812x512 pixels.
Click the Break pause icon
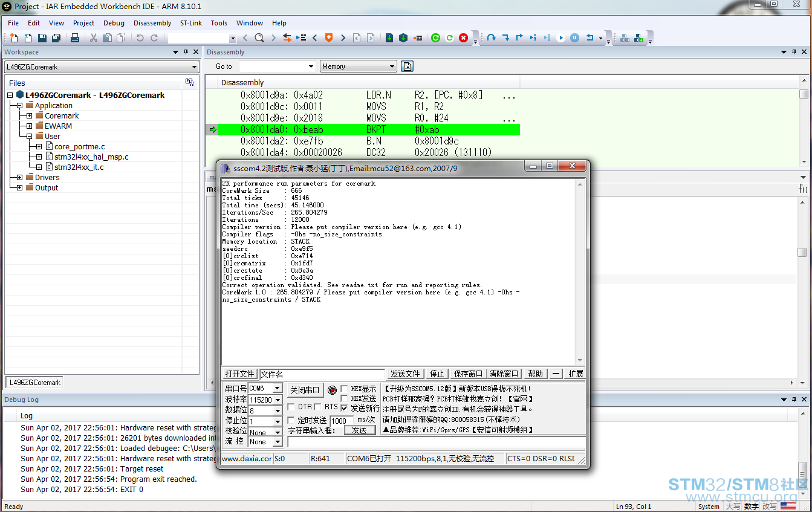click(x=575, y=38)
